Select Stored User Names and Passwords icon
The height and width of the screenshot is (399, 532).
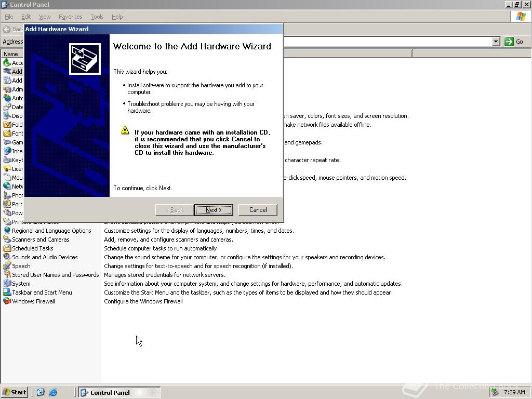[x=7, y=274]
